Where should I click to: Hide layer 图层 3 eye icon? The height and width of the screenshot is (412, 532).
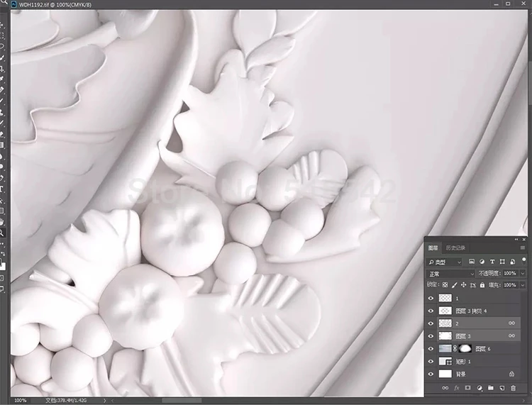click(x=431, y=336)
